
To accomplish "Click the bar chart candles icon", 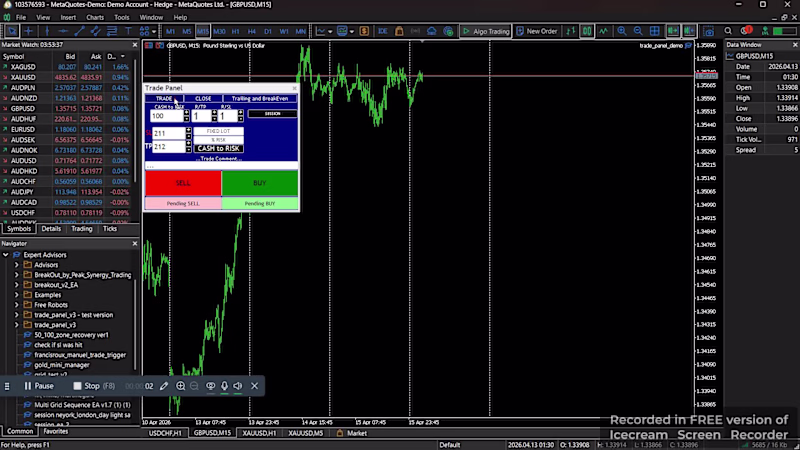I will click(x=587, y=31).
